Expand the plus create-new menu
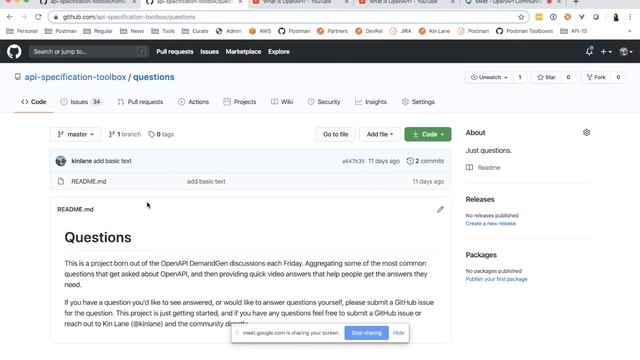 click(x=606, y=52)
